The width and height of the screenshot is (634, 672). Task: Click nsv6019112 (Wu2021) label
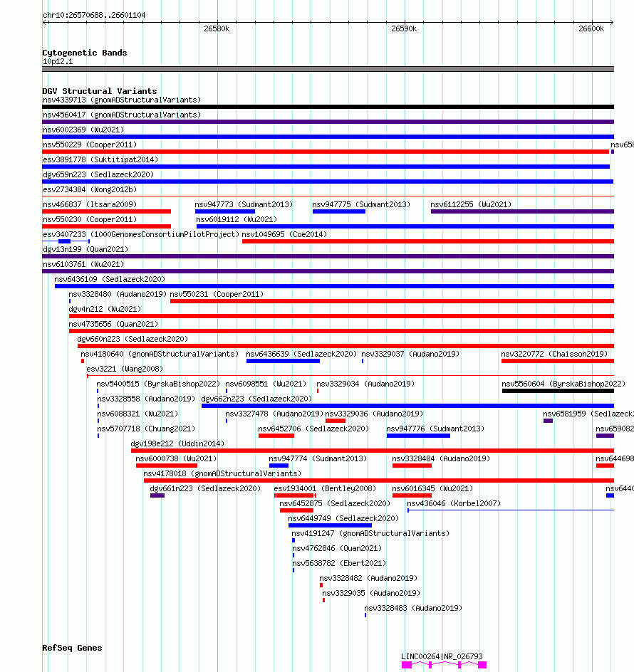(x=237, y=220)
